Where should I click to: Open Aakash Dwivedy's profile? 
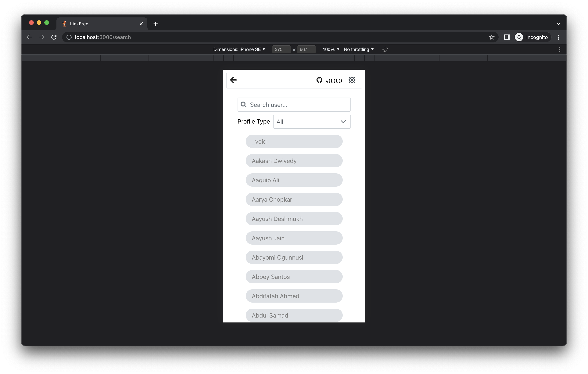294,161
